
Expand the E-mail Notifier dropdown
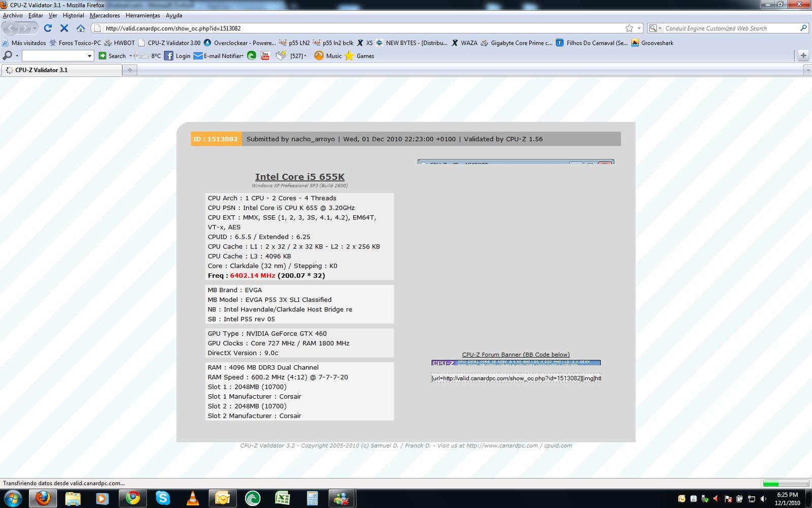[242, 56]
